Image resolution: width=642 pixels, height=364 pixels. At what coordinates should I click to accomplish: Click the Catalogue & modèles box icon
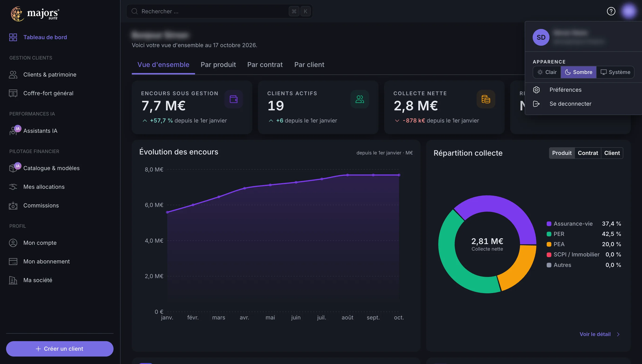point(14,168)
